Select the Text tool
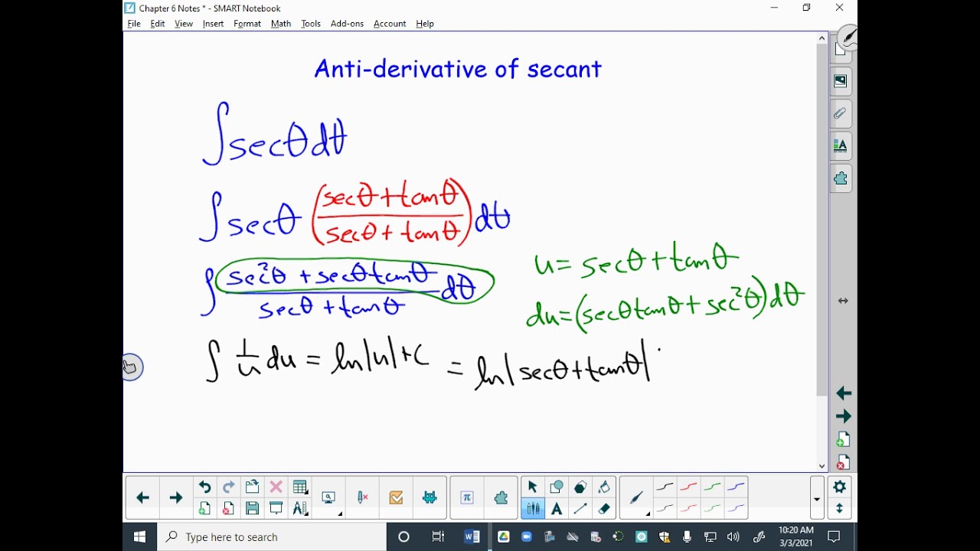Viewport: 980px width, 551px height. coord(557,508)
